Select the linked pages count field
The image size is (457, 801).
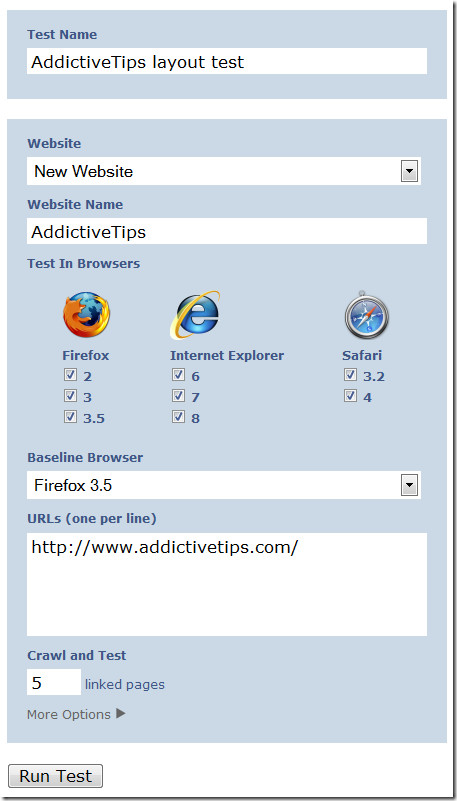pyautogui.click(x=54, y=682)
